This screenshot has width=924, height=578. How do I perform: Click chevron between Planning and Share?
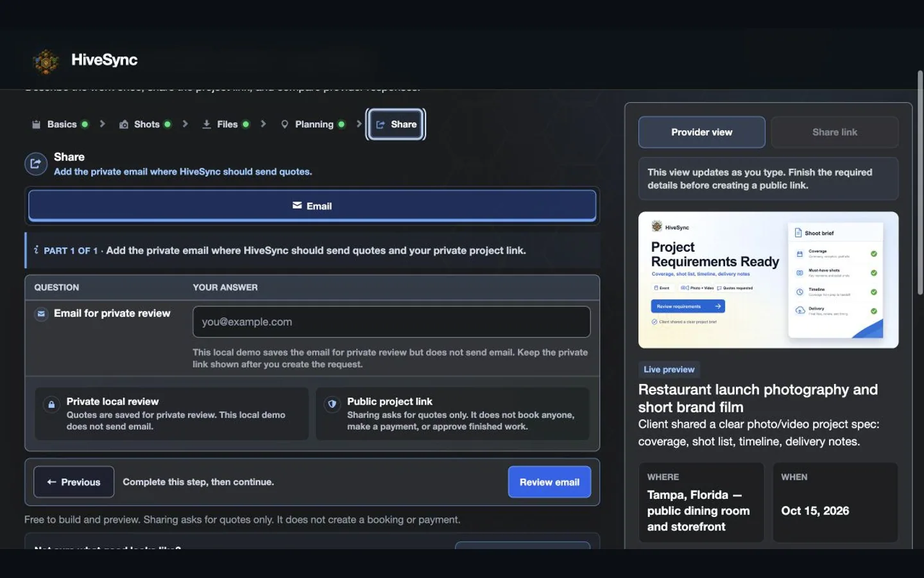click(359, 124)
